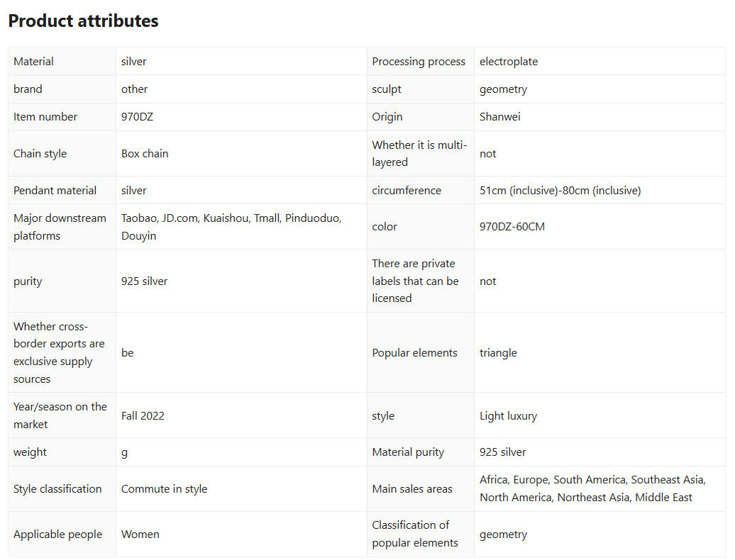Select the Women applicable people value
This screenshot has width=735, height=560.
[140, 534]
